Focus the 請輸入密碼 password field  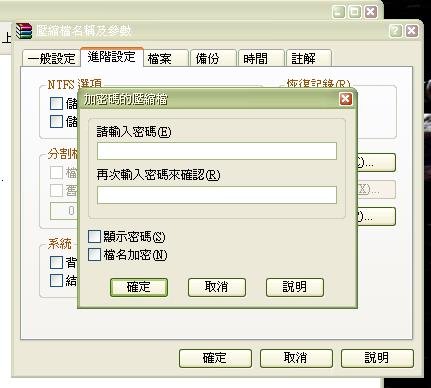[x=217, y=151]
